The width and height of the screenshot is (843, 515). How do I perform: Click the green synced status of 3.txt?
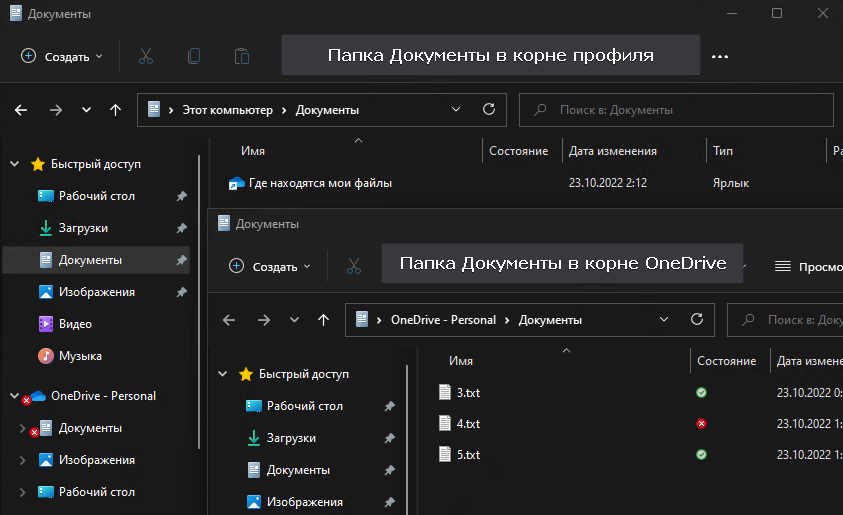701,393
